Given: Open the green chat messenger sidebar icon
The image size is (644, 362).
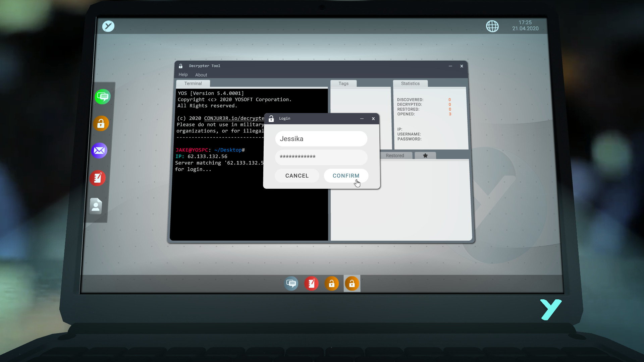Looking at the screenshot, I should click(x=102, y=97).
